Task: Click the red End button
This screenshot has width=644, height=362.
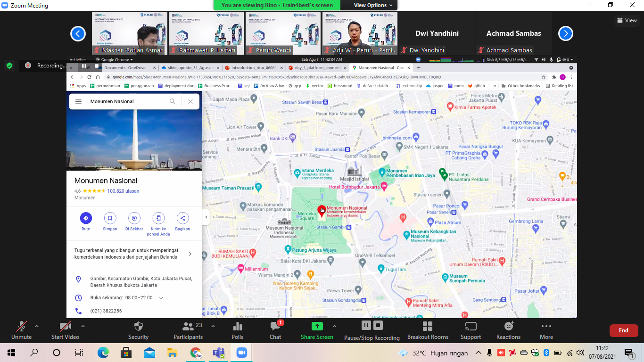Action: click(623, 330)
